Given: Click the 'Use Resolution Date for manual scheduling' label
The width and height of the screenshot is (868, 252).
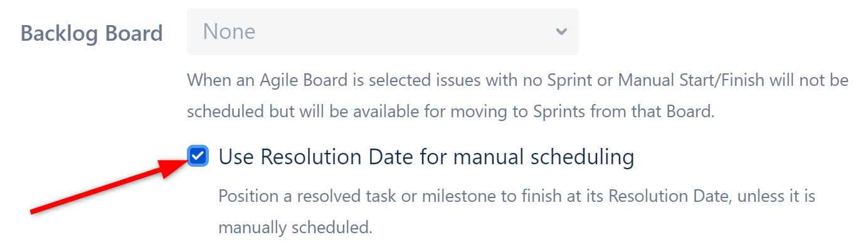Looking at the screenshot, I should tap(426, 157).
